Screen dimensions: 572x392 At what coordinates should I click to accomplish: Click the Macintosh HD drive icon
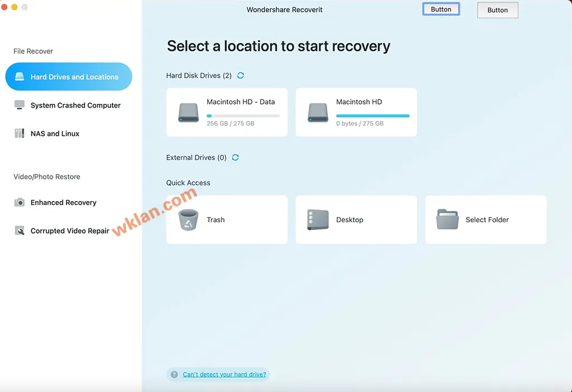(318, 112)
